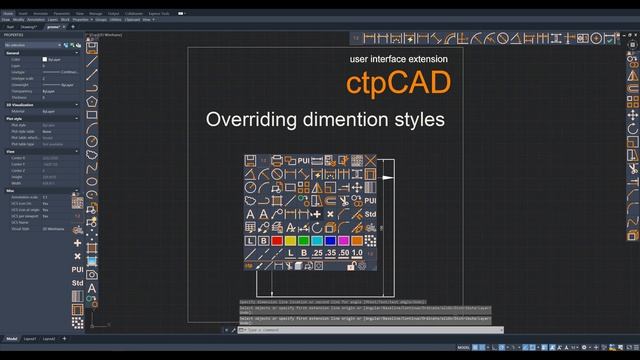640x360 pixels.
Task: Click the Print icon in the floating palette
Action: coord(277,161)
